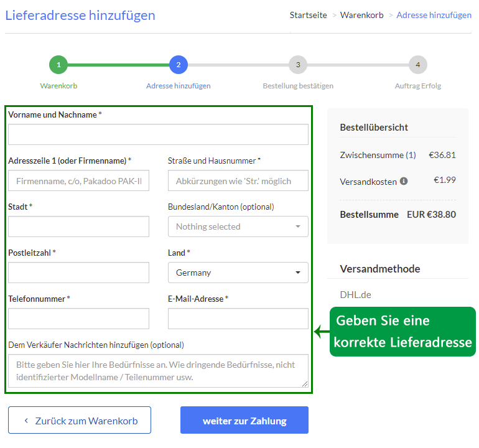
Task: Click the Adresse hinzufügen breadcrumb
Action: point(434,15)
